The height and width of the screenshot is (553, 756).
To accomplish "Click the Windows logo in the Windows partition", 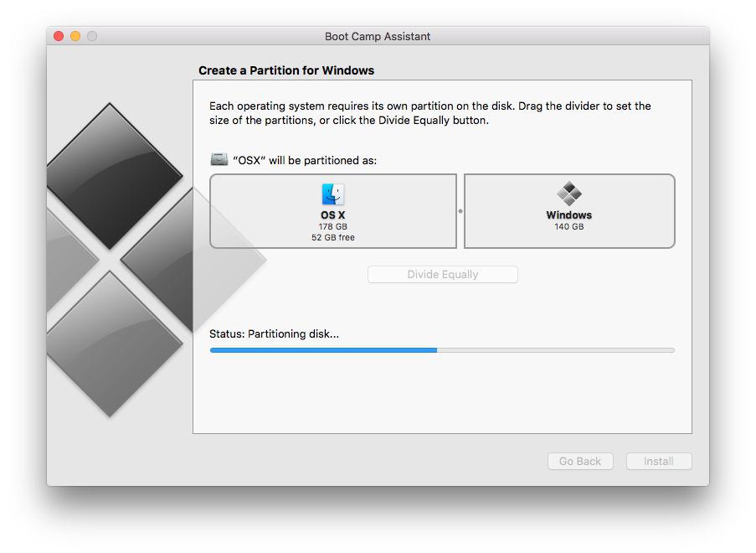I will pyautogui.click(x=569, y=194).
